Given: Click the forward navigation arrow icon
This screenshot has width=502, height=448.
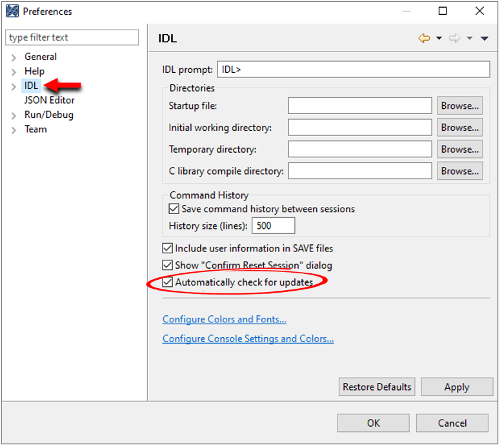Looking at the screenshot, I should [454, 39].
